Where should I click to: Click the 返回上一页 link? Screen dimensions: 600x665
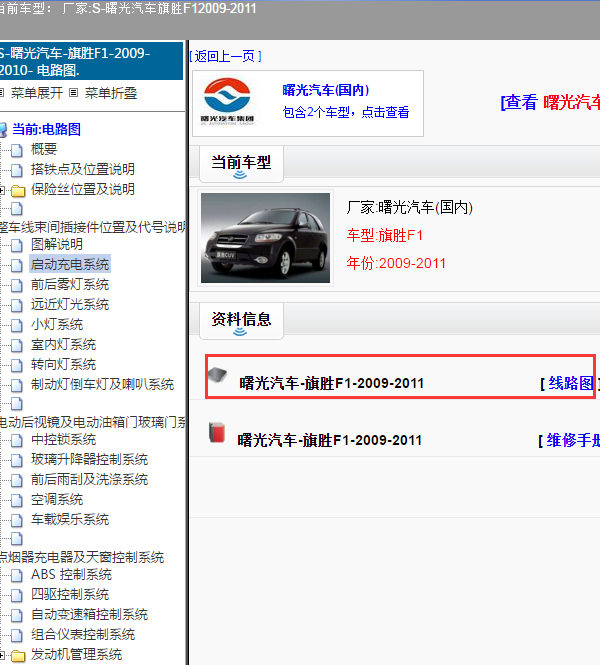225,56
